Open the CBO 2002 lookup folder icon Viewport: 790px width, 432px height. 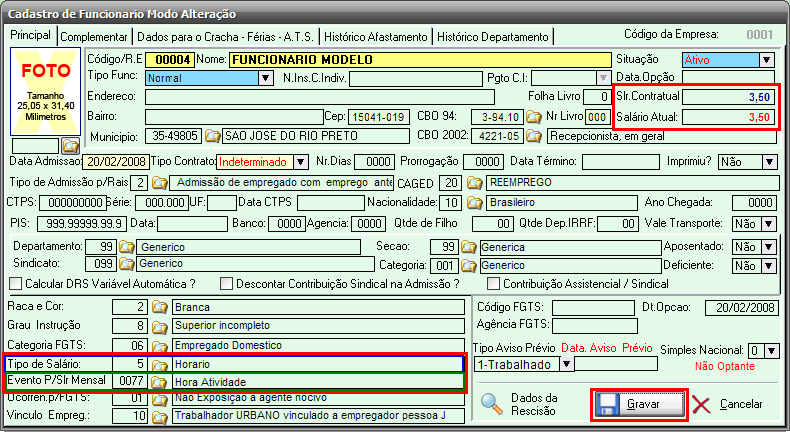[x=534, y=136]
